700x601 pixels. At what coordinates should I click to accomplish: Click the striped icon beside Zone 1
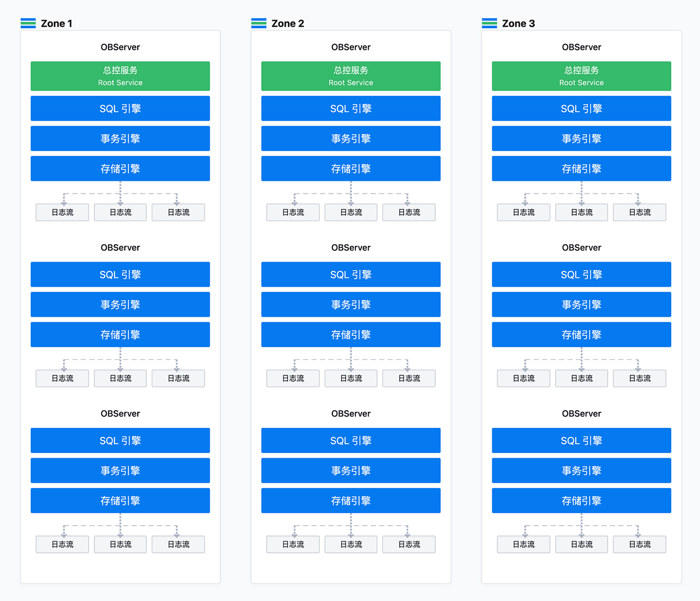(x=28, y=23)
